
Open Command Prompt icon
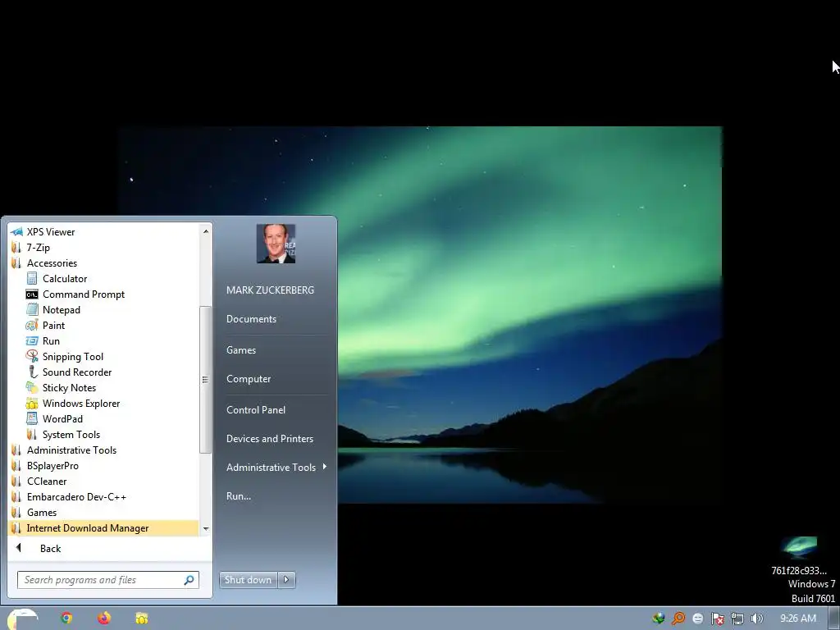click(x=32, y=294)
